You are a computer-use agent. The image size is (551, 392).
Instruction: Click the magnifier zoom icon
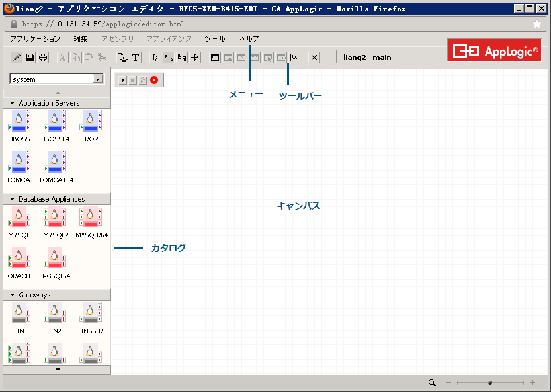tap(432, 383)
